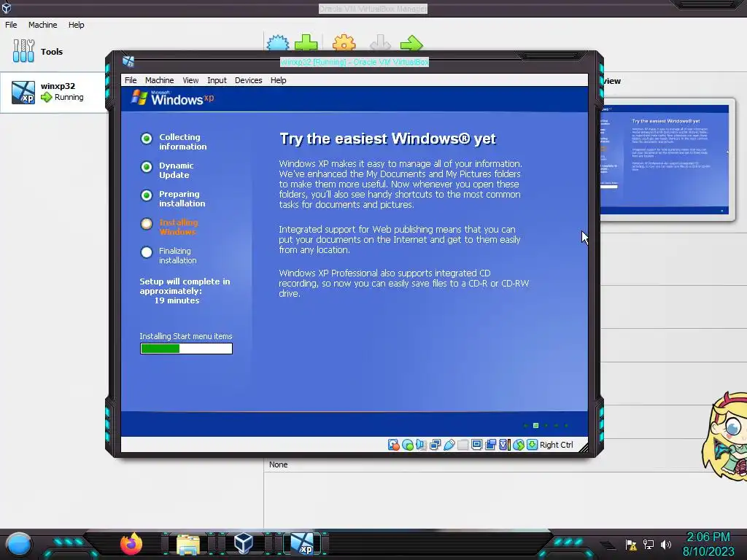Click the 'Try the easiest Windows® yet' heading

(387, 139)
